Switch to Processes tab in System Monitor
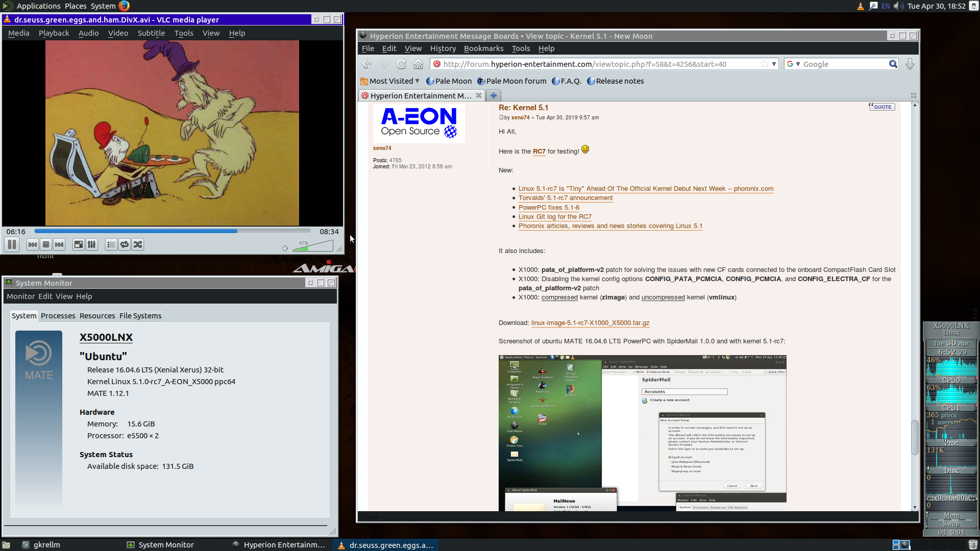 click(58, 316)
